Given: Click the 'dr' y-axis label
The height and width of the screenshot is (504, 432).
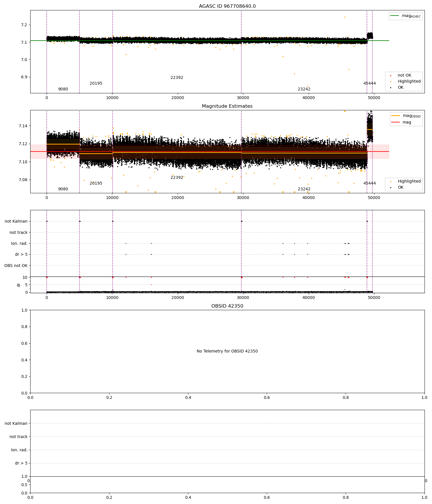Looking at the screenshot, I should pos(19,285).
